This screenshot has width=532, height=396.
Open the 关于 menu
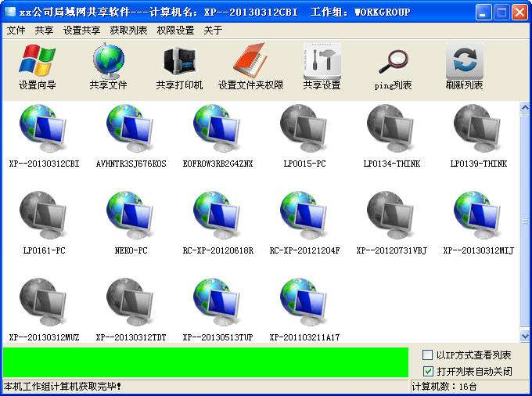tap(213, 31)
